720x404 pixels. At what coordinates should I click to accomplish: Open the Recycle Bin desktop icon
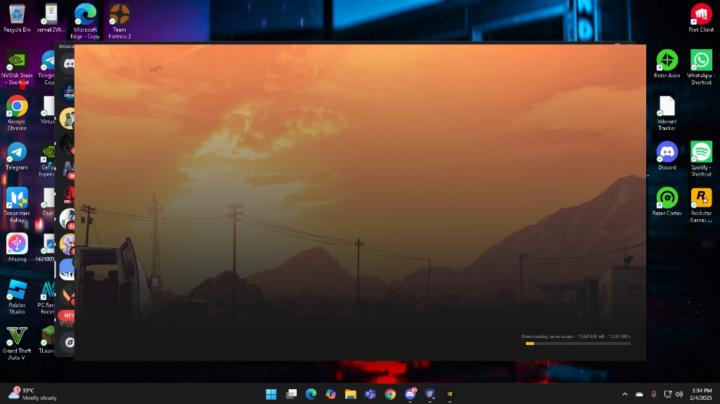[x=17, y=18]
